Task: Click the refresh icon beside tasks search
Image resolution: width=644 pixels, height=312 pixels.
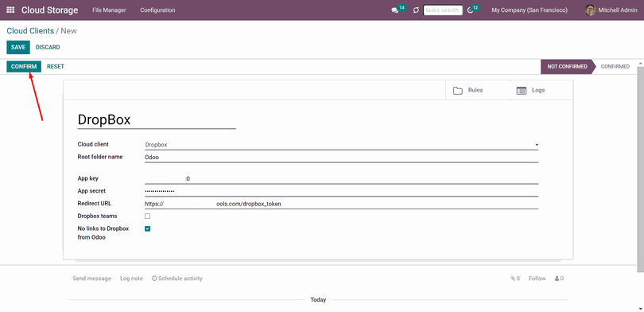Action: (x=416, y=10)
